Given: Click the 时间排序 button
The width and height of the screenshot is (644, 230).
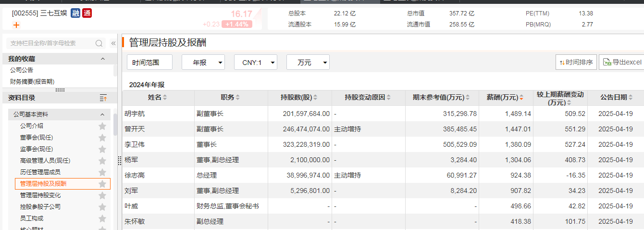Looking at the screenshot, I should 576,62.
